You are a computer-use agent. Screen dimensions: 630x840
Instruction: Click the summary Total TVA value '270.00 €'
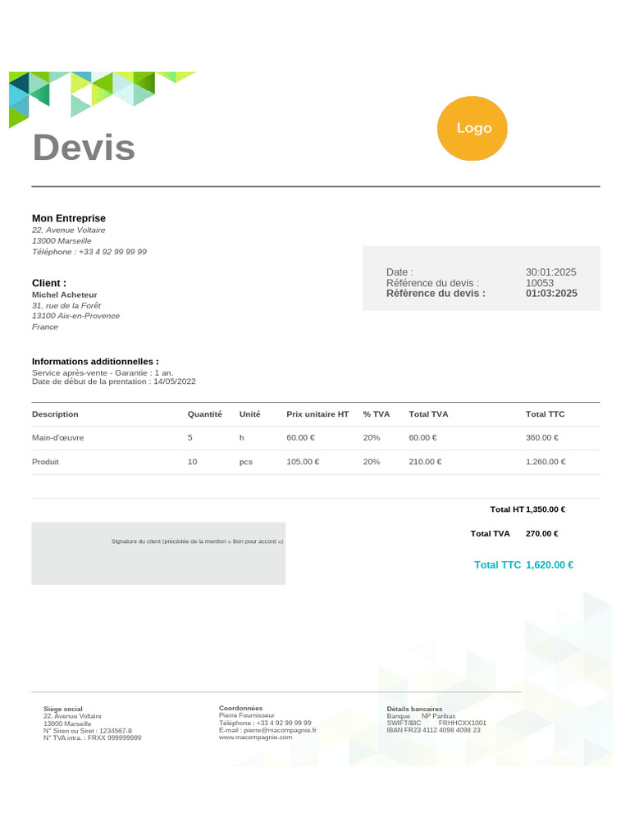(x=541, y=533)
